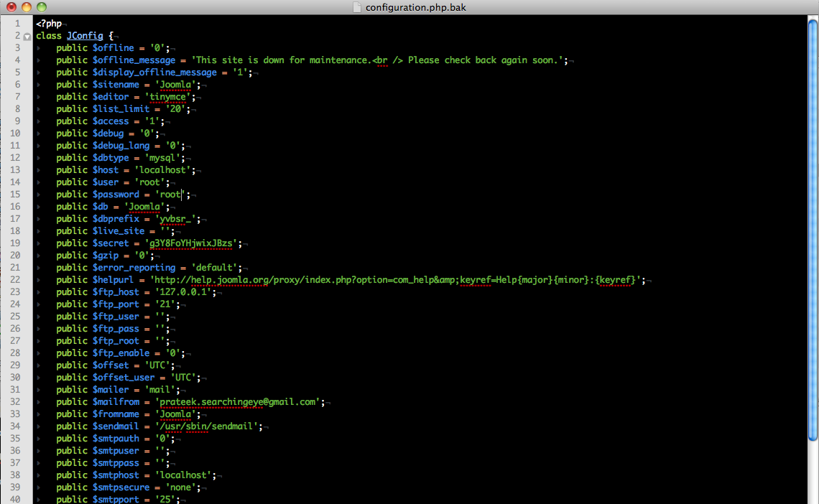Click the '/usr/sbin/sendmail' path value
This screenshot has height=504, width=819.
(x=207, y=426)
